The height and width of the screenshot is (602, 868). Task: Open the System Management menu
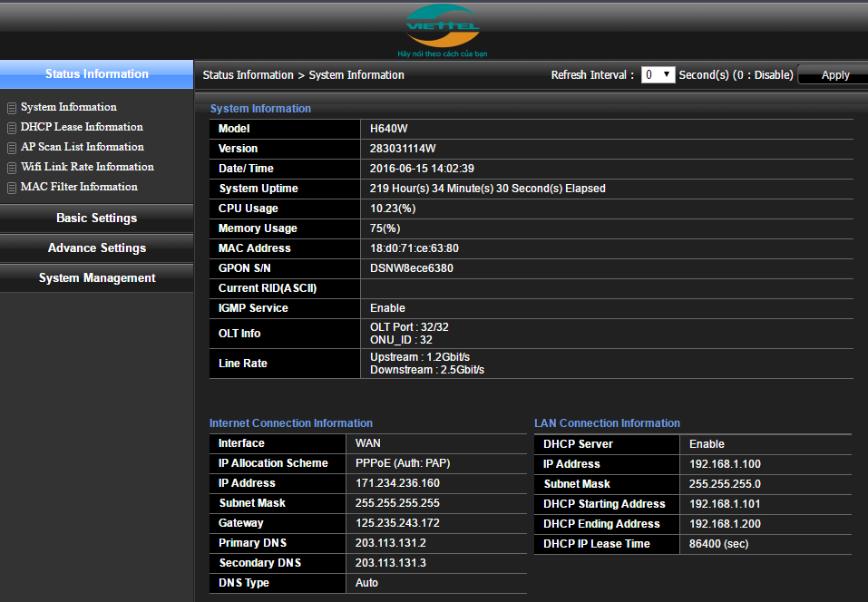click(x=96, y=278)
